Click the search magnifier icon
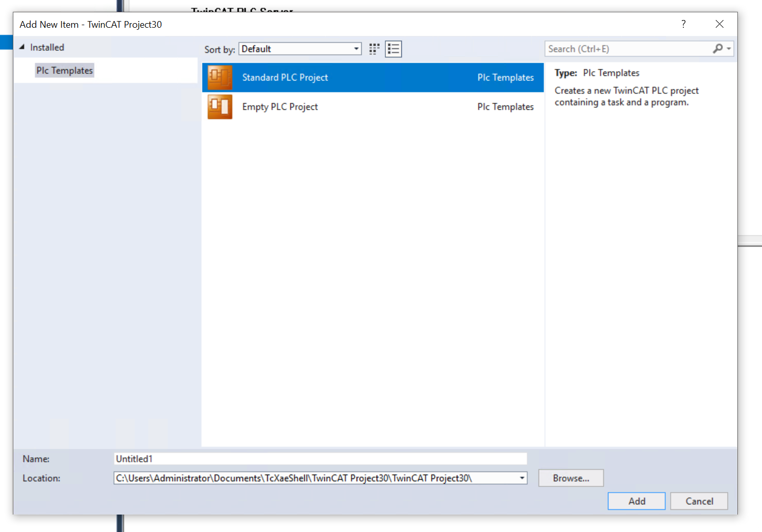762x532 pixels. click(718, 49)
